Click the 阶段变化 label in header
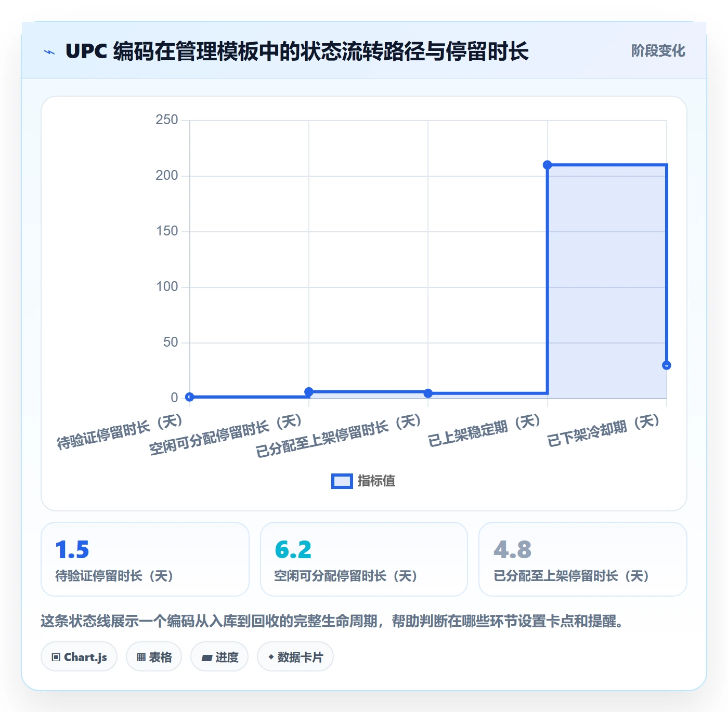This screenshot has width=728, height=712. (658, 51)
